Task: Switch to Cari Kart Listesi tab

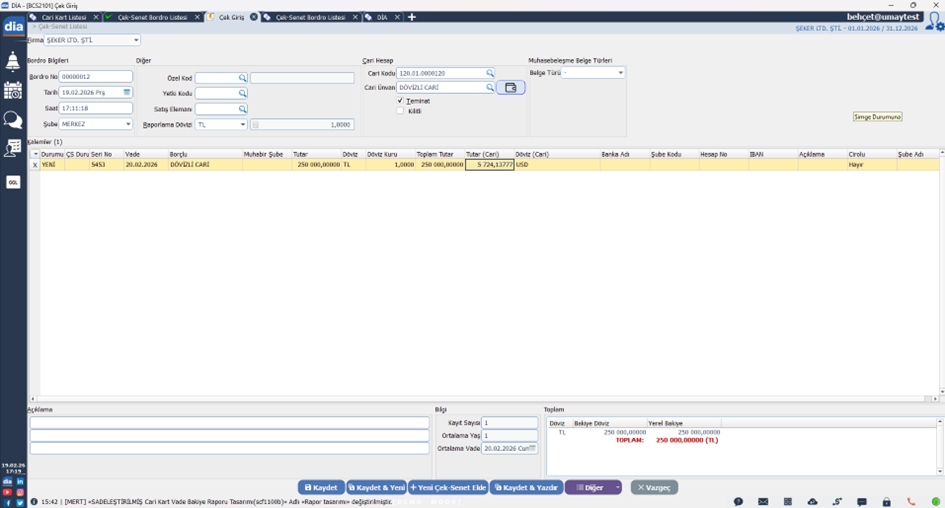Action: click(x=63, y=17)
